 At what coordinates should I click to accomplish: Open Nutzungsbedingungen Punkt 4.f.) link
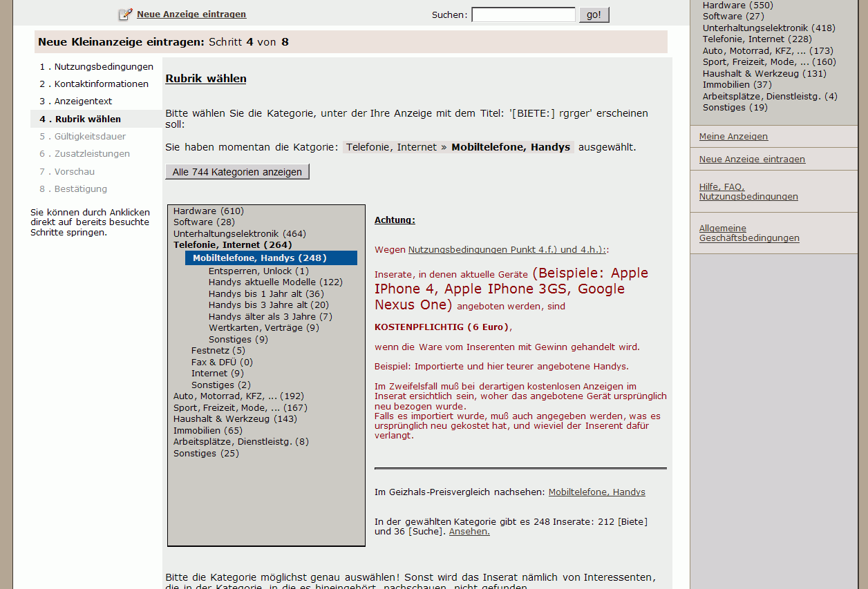(x=507, y=250)
